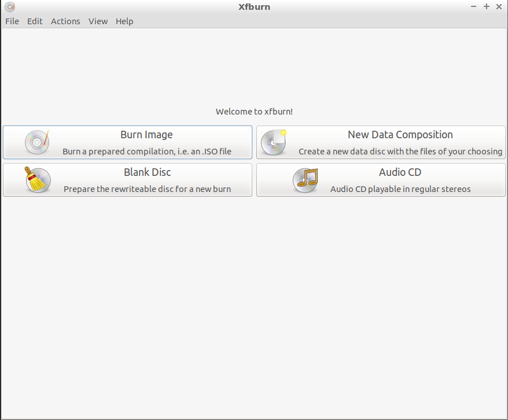The image size is (508, 420).
Task: Start a New Data Composition
Action: (400, 135)
